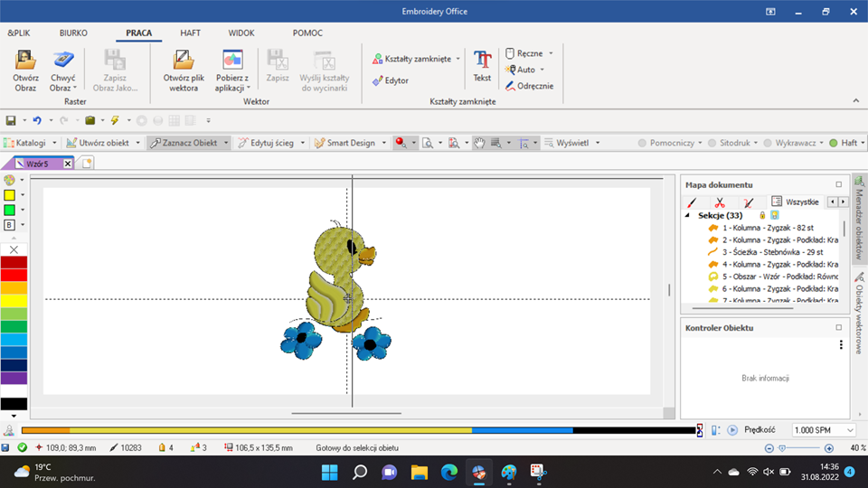Open the Prędkość 1.000 SPM combo box

pyautogui.click(x=824, y=430)
